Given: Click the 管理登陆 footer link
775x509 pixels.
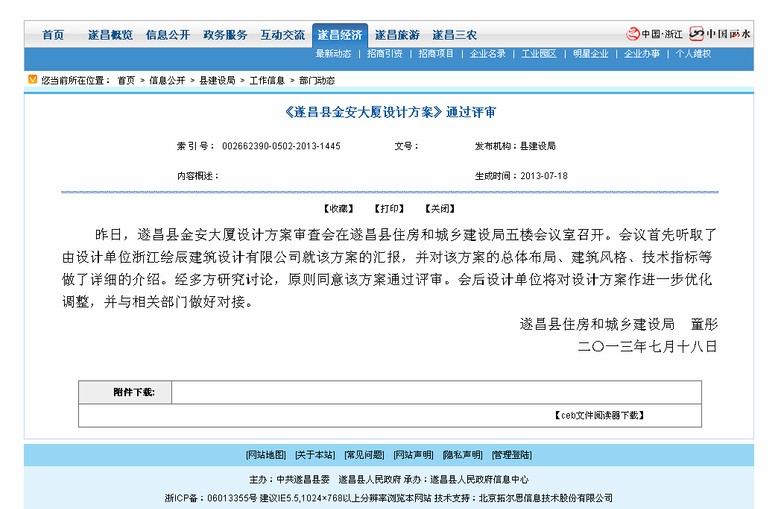Looking at the screenshot, I should coord(511,455).
